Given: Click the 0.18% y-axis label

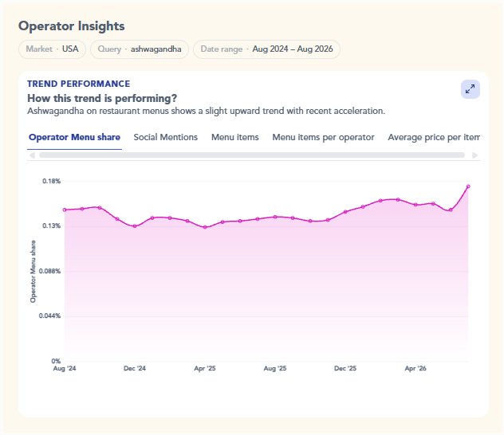Looking at the screenshot, I should (51, 181).
